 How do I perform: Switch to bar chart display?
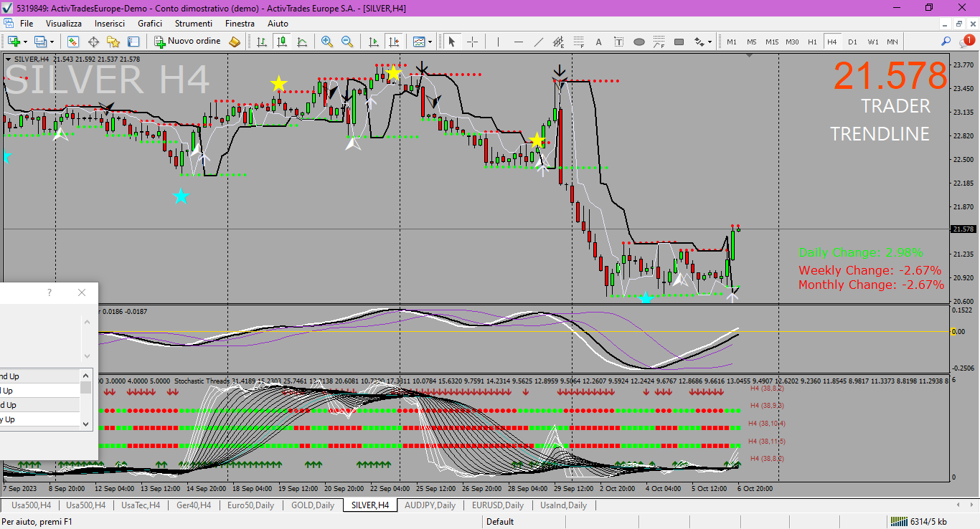click(262, 42)
